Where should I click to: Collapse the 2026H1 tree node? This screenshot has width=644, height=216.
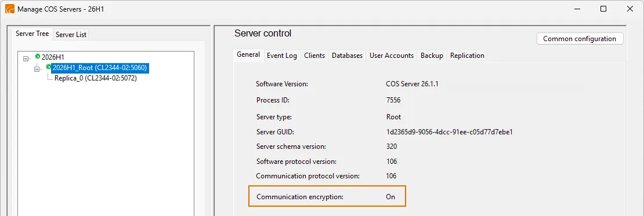click(x=26, y=58)
